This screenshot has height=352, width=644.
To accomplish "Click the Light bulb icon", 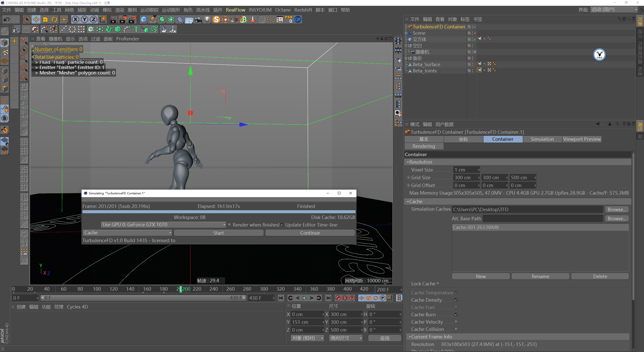I will [x=207, y=20].
